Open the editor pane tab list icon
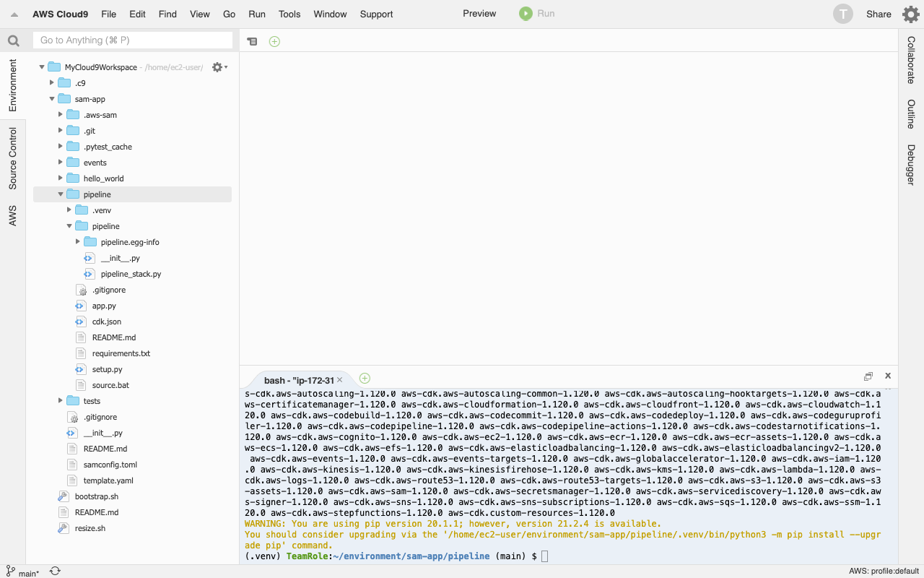Image resolution: width=924 pixels, height=578 pixels. click(252, 41)
